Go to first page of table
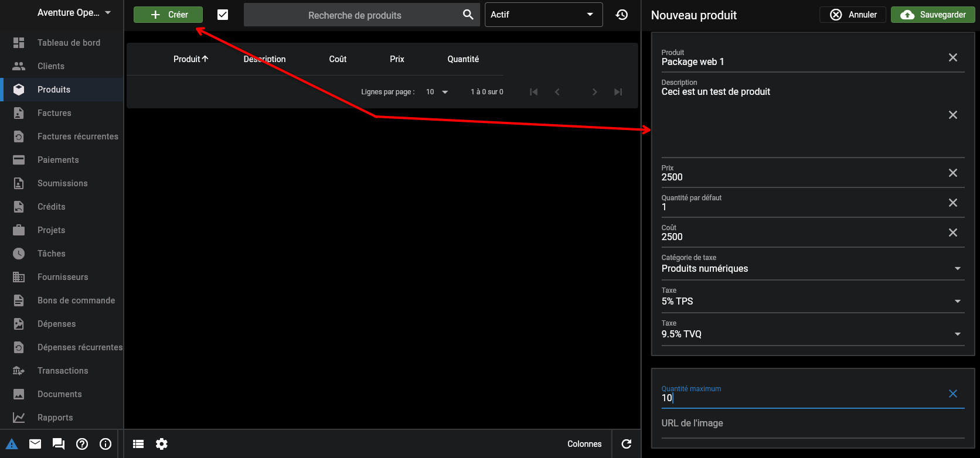The image size is (980, 458). (x=533, y=92)
